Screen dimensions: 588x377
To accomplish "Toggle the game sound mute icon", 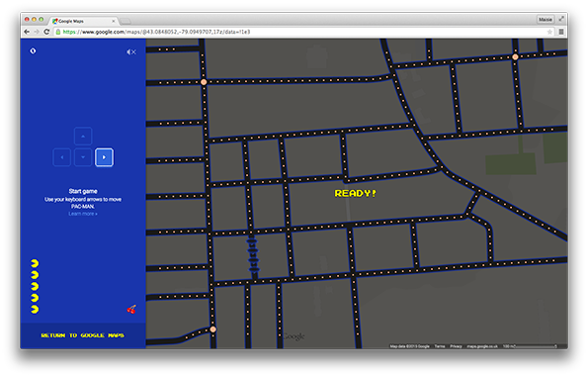I will pos(130,51).
